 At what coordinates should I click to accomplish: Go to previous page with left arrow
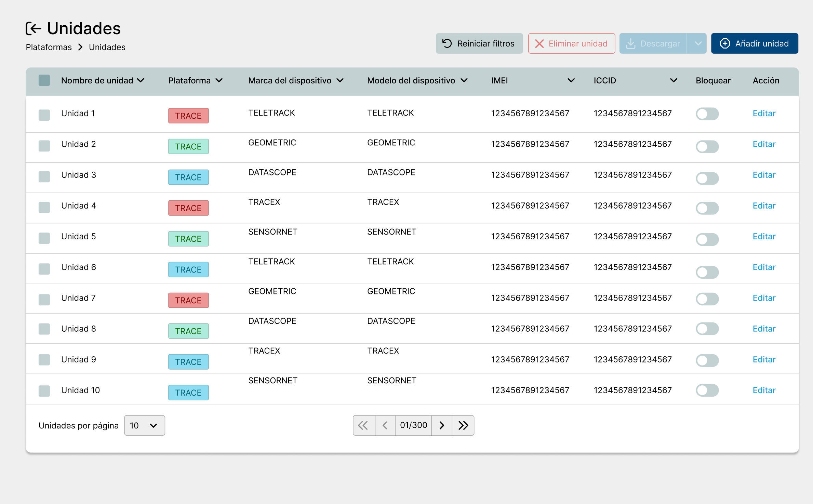coord(385,425)
